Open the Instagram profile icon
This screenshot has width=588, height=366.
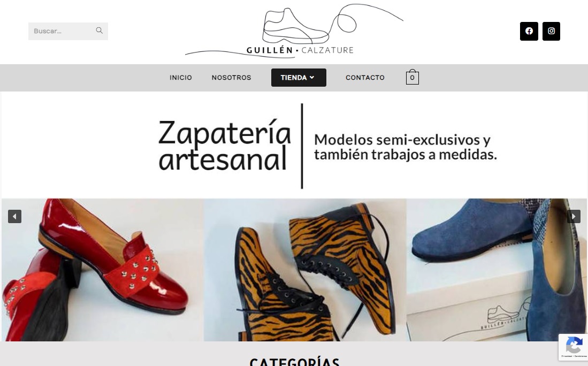551,31
